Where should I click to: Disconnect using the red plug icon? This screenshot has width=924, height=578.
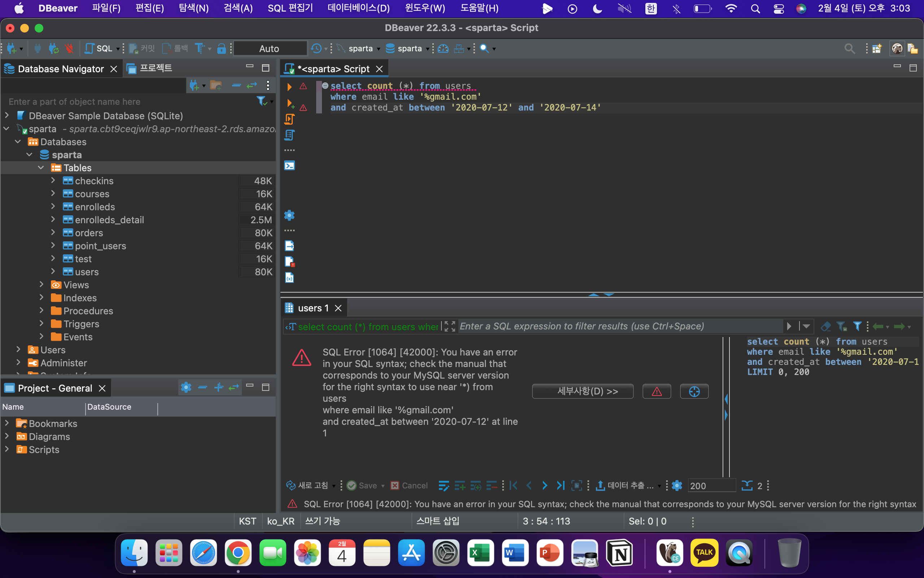pyautogui.click(x=69, y=48)
